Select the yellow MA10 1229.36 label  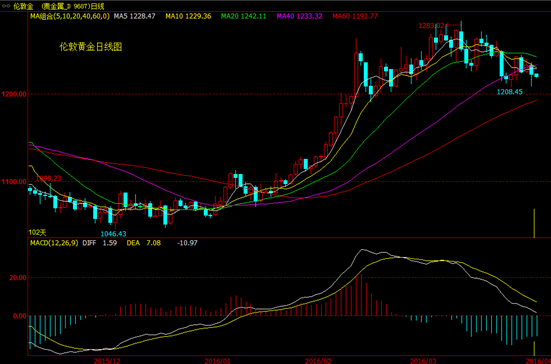point(188,16)
